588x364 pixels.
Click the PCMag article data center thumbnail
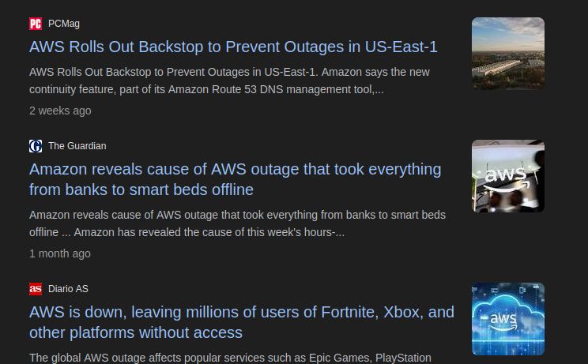(x=507, y=54)
